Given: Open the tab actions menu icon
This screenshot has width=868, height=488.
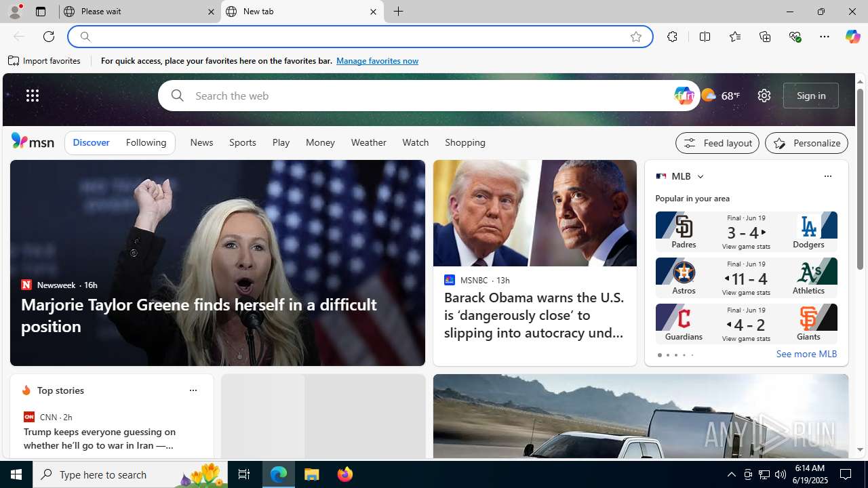Looking at the screenshot, I should coord(40,12).
